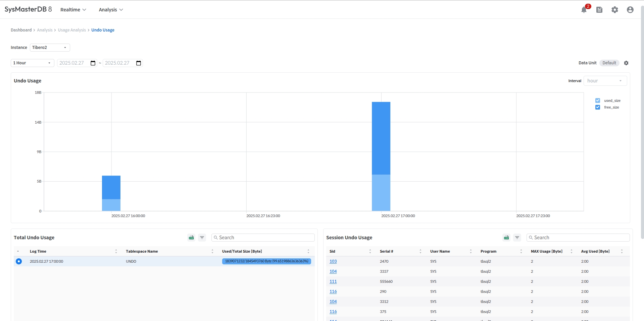Open session Sid 103 link
The image size is (644, 321).
[x=333, y=261]
